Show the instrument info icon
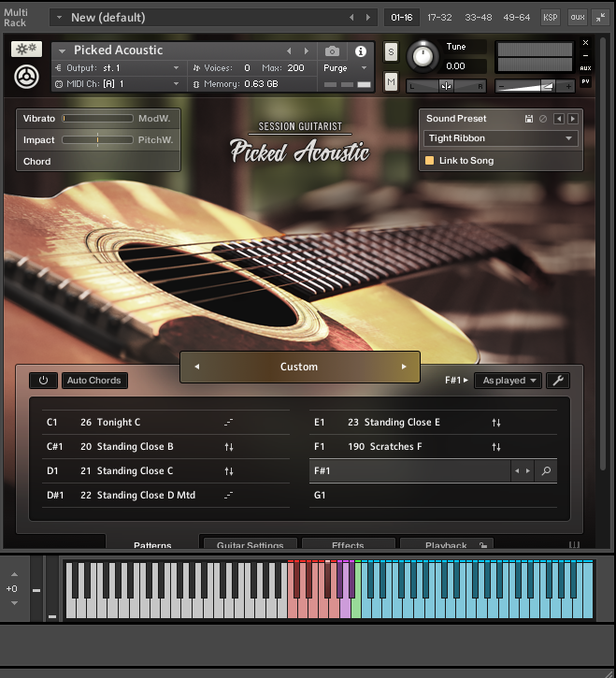 coord(360,51)
